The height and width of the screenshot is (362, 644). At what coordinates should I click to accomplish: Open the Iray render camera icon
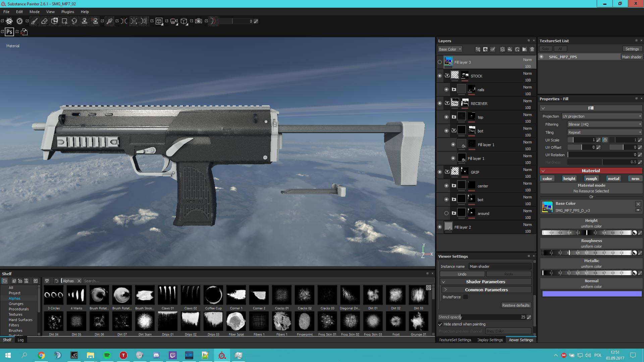pyautogui.click(x=199, y=21)
